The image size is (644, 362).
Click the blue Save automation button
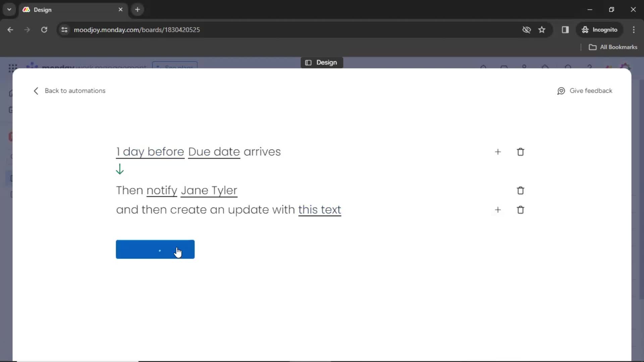(155, 249)
